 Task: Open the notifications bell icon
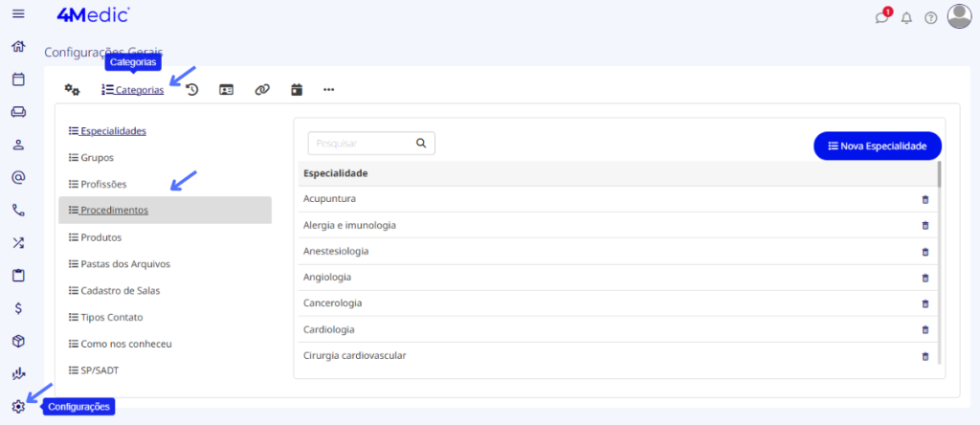[x=906, y=18]
